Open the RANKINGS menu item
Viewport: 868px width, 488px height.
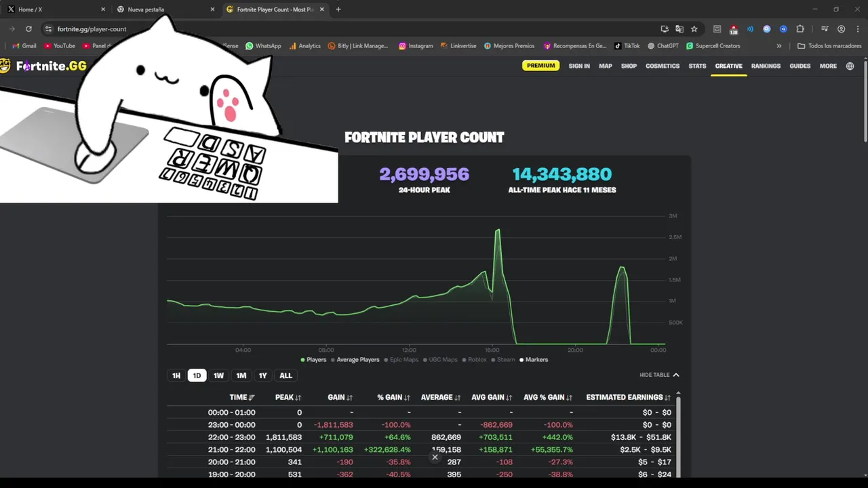click(766, 66)
